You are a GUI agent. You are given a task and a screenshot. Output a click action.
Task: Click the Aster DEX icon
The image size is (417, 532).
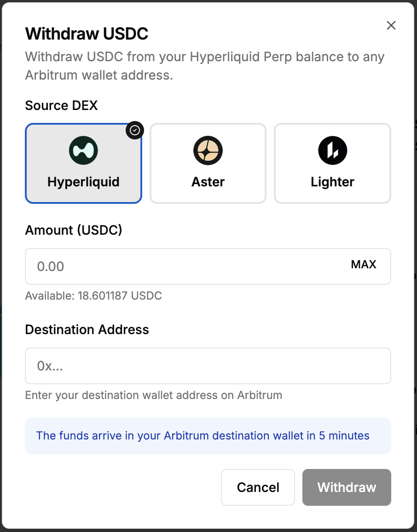[208, 150]
